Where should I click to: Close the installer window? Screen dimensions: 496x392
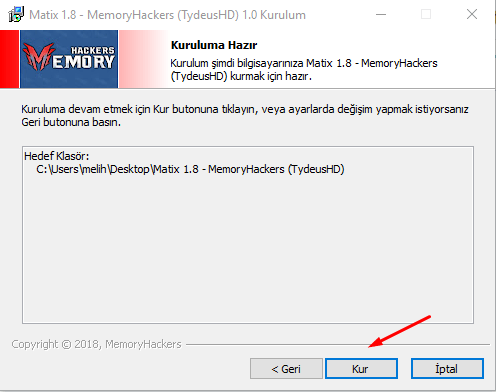click(472, 15)
